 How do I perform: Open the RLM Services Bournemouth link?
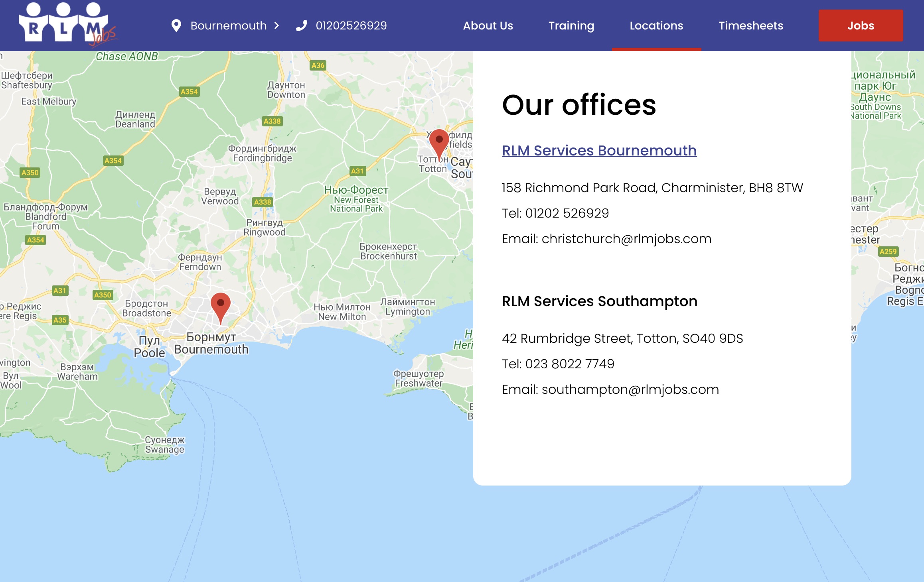tap(599, 151)
